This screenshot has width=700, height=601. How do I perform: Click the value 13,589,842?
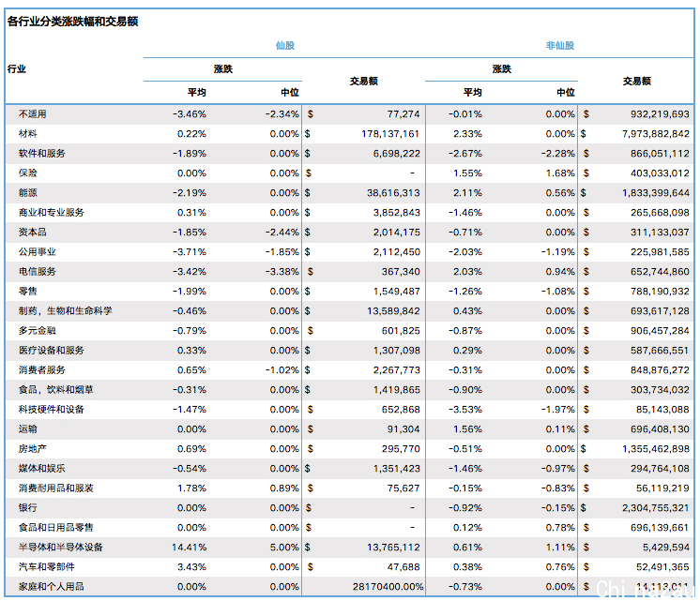point(393,311)
